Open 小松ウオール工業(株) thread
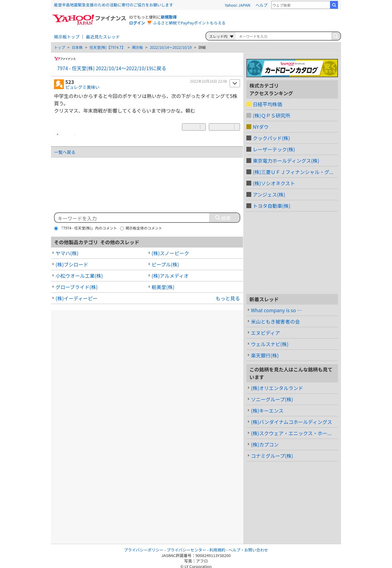 click(x=79, y=276)
